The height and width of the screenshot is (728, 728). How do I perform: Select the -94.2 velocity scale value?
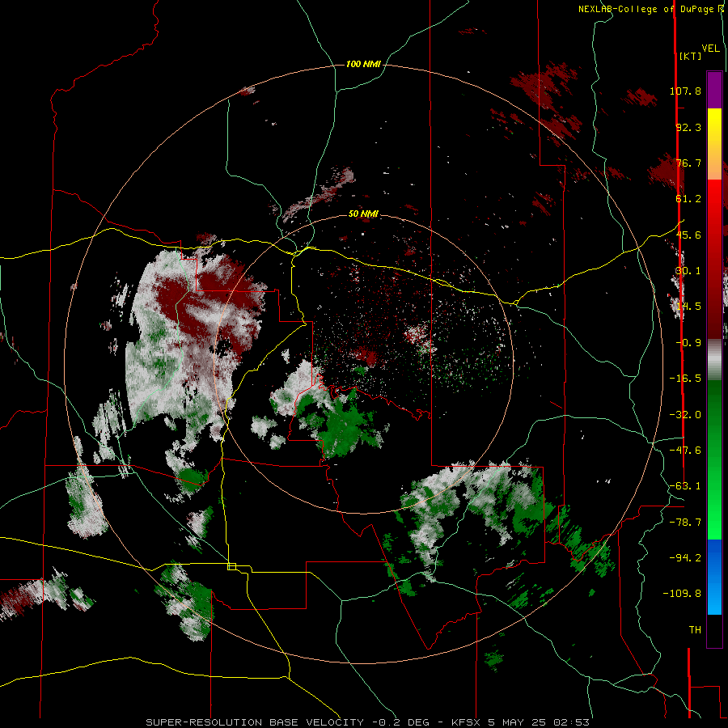coord(685,558)
